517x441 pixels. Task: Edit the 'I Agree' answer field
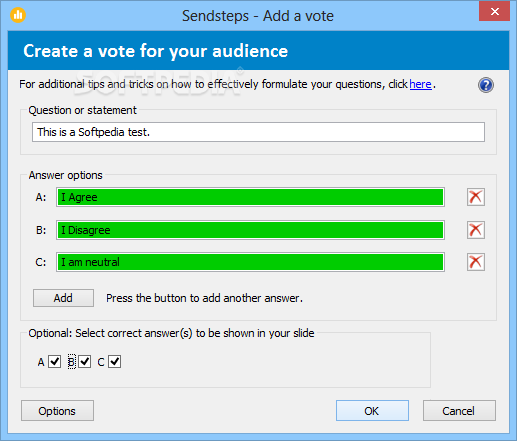[x=250, y=197]
